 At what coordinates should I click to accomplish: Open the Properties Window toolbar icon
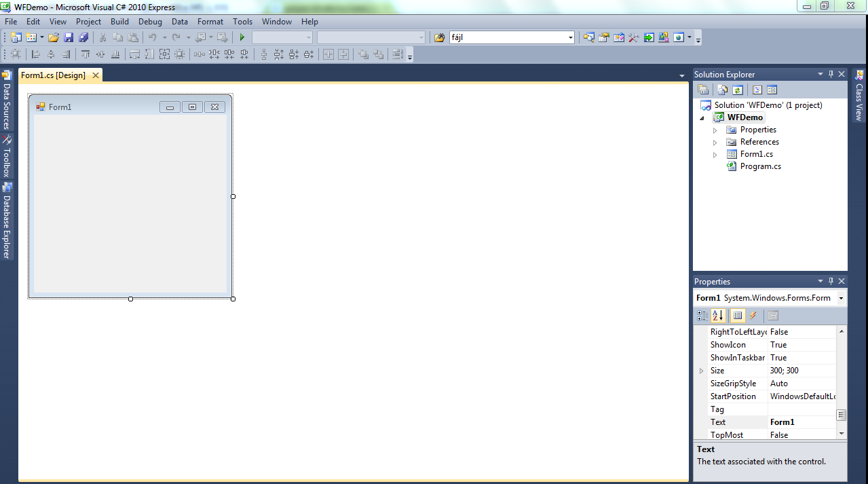[x=604, y=37]
